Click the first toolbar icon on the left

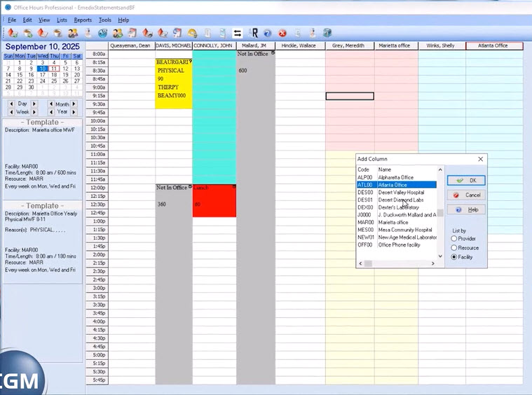coord(13,33)
